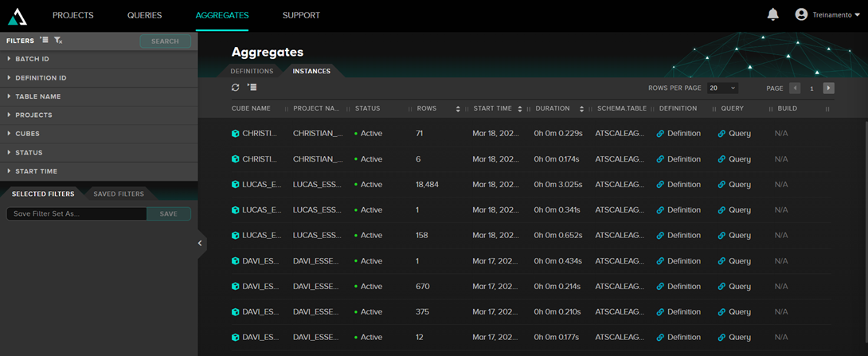Sort by the Duration column arrows
This screenshot has width=868, height=356.
pyautogui.click(x=580, y=109)
